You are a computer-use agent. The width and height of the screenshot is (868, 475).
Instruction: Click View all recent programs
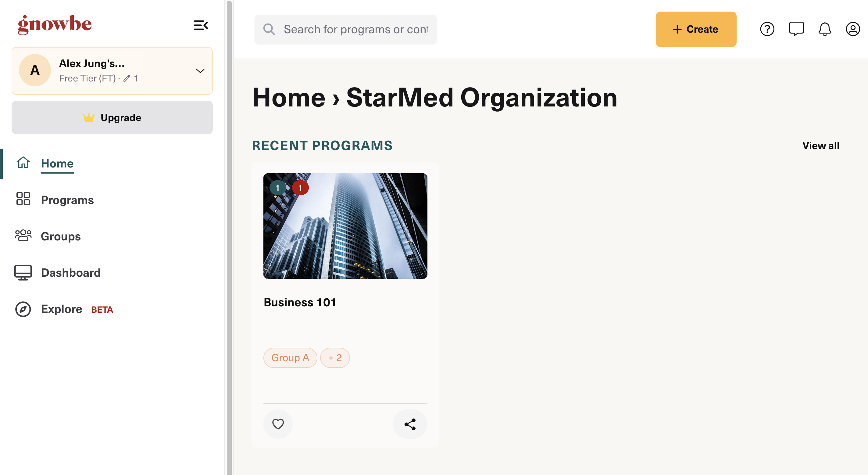821,146
